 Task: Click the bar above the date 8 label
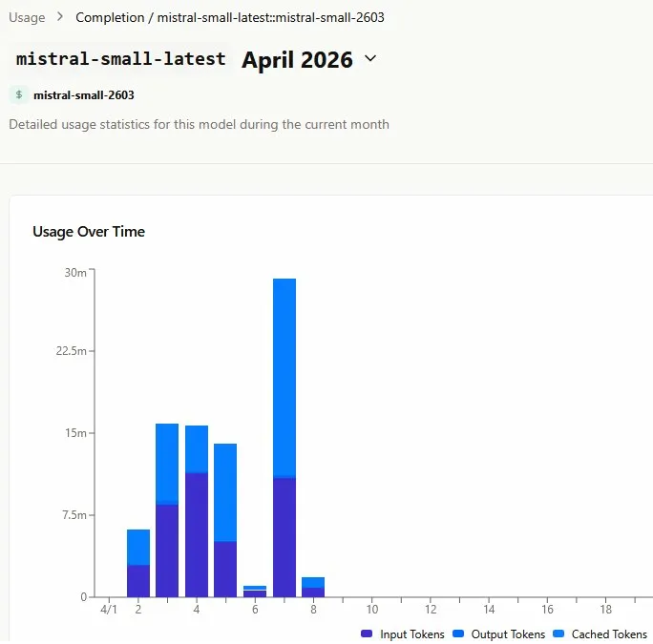(x=313, y=587)
